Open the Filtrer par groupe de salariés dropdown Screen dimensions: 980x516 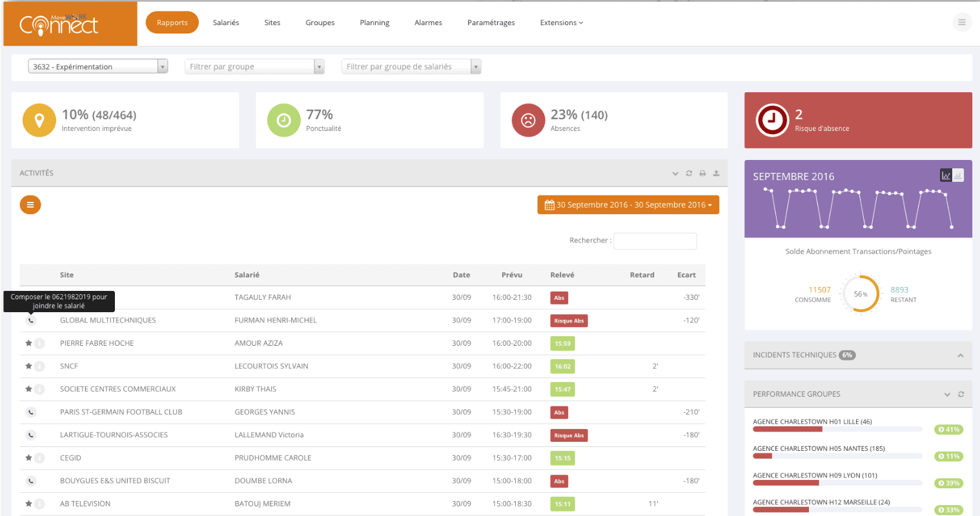[x=411, y=66]
